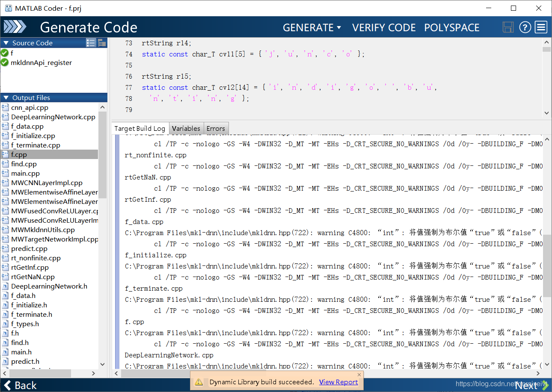Open f_initialize.cpp in output files
This screenshot has width=552, height=392.
pos(33,136)
